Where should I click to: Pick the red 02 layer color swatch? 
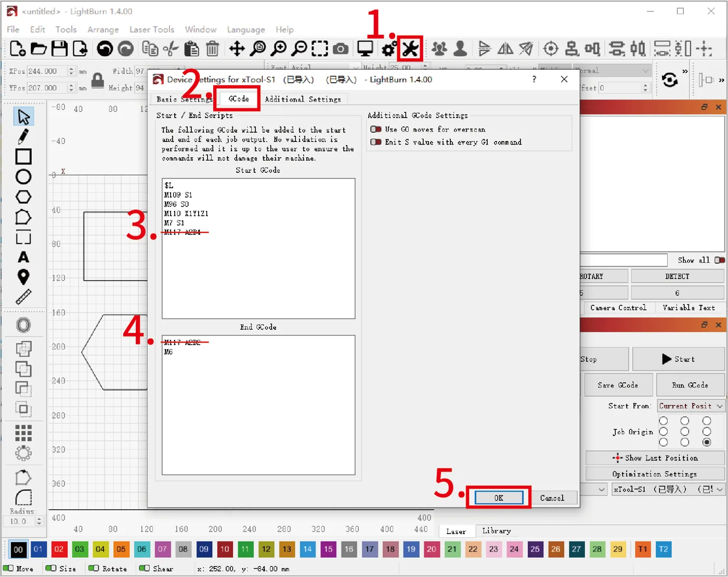point(59,549)
